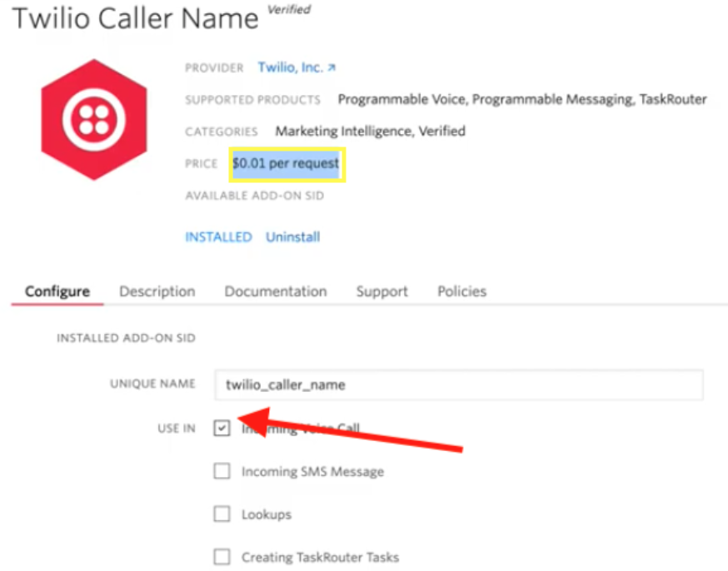Click the 'Verified' badge near the title
Viewport: 728px width, 571px height.
pos(289,9)
